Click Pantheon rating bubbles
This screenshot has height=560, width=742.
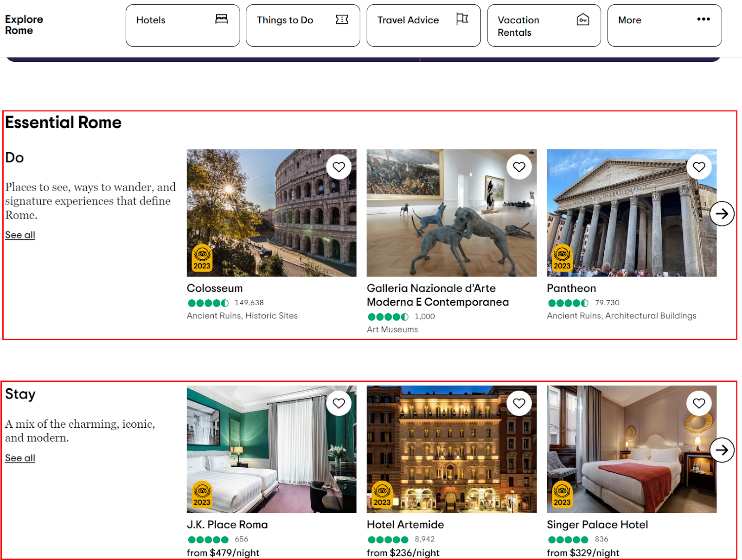pos(568,303)
